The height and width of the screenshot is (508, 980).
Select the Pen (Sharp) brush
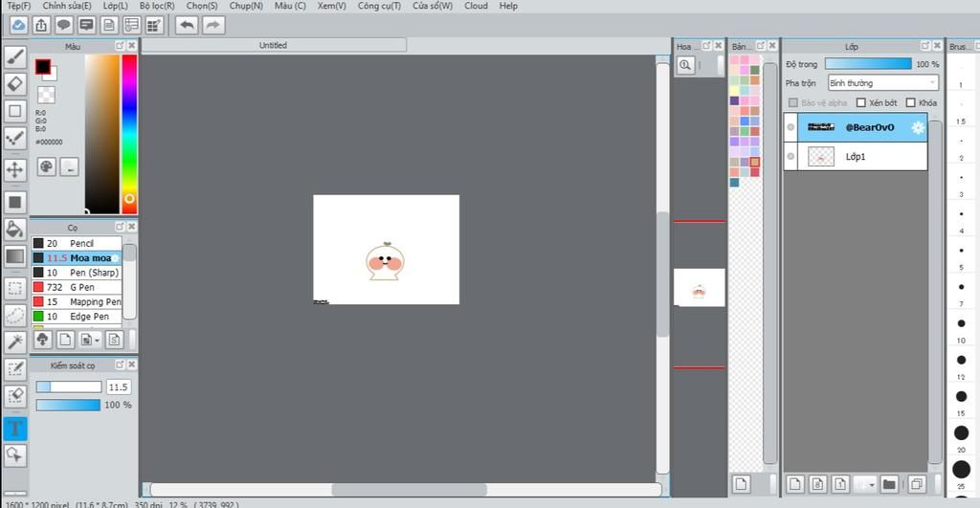point(77,273)
